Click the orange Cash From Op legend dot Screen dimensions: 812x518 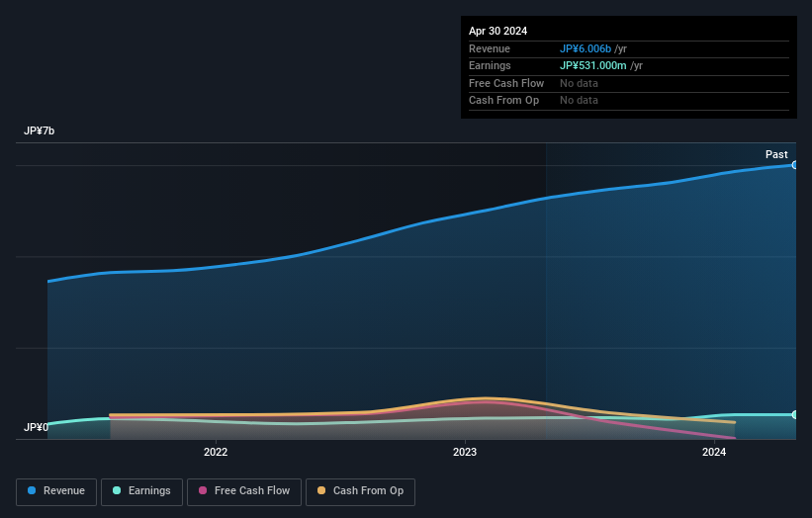(321, 490)
